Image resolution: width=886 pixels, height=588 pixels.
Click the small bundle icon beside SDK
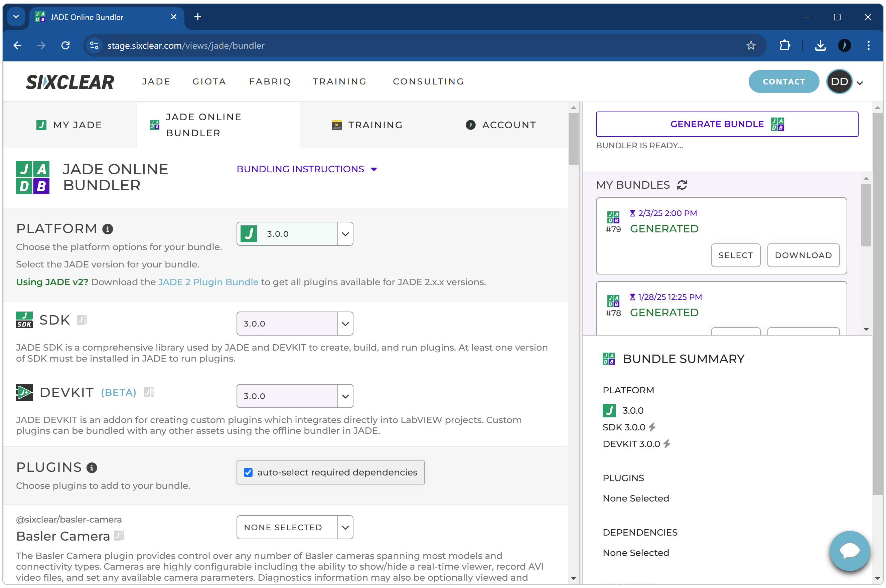coord(82,320)
